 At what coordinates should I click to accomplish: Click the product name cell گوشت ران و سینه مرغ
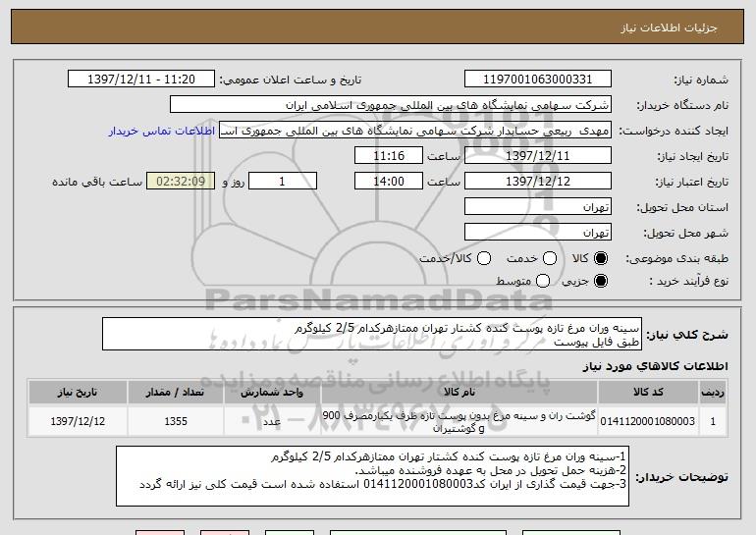[459, 421]
